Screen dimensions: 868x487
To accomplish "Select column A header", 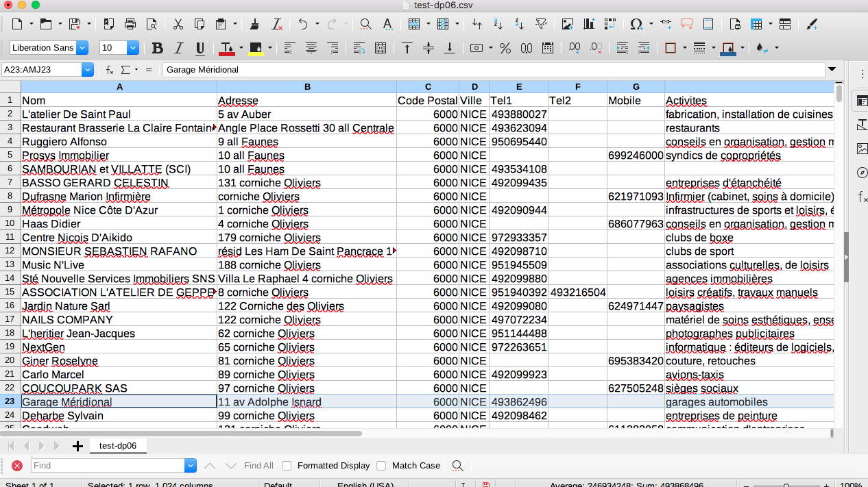I will tap(119, 87).
